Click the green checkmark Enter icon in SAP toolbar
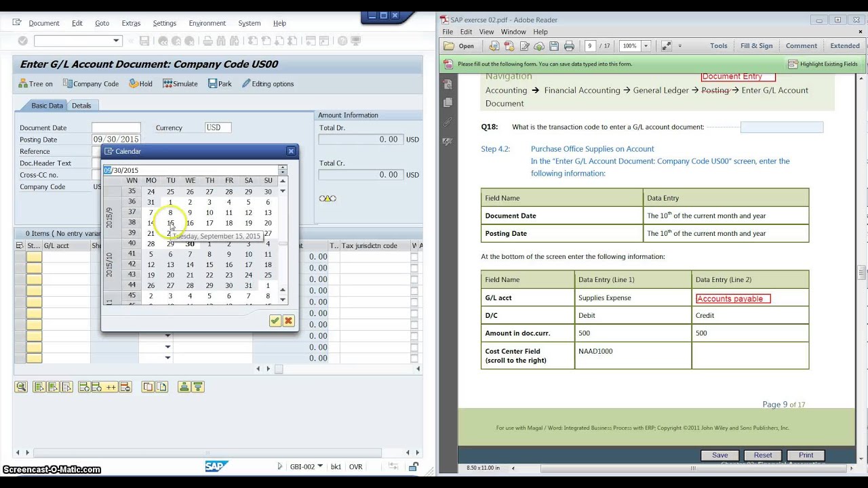Viewport: 868px width, 488px height. (x=22, y=41)
